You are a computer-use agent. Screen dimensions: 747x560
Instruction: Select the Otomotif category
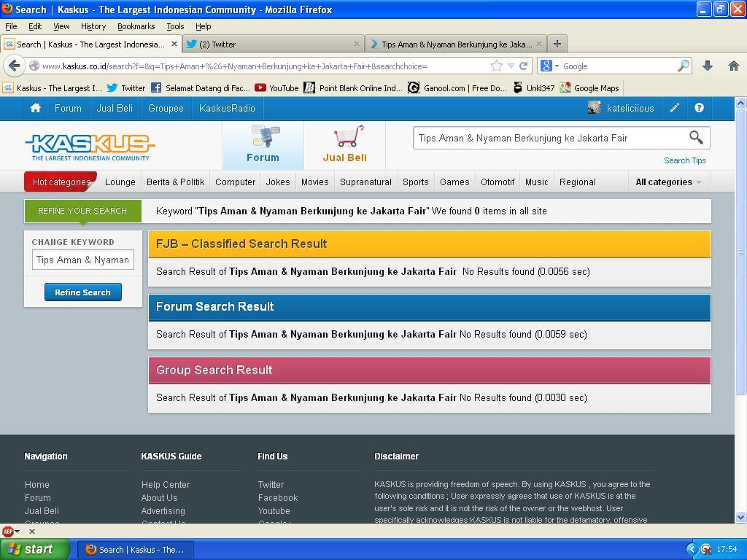pyautogui.click(x=498, y=182)
